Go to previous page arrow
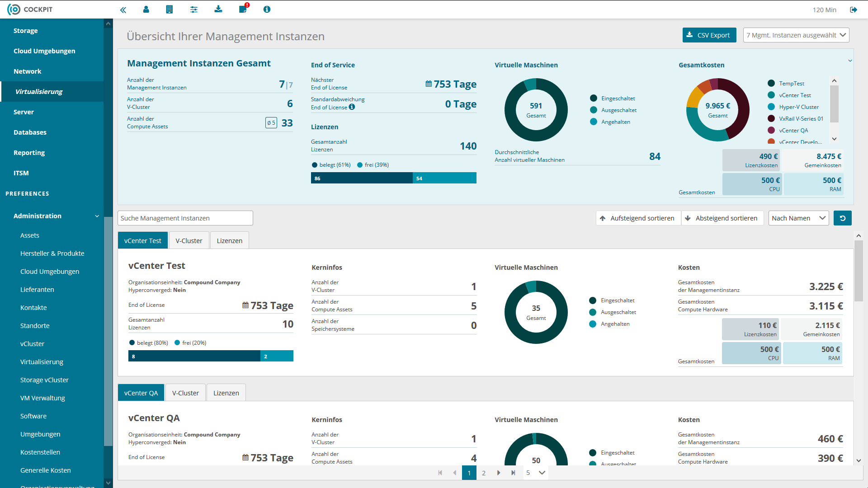 (454, 473)
